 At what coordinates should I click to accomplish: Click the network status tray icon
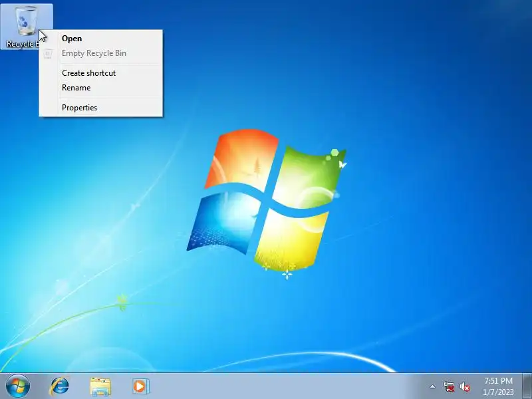pyautogui.click(x=449, y=386)
